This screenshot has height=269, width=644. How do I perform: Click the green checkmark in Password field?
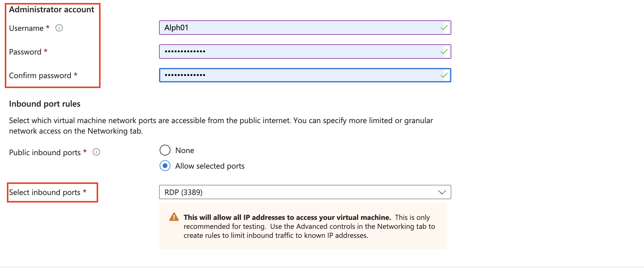444,52
